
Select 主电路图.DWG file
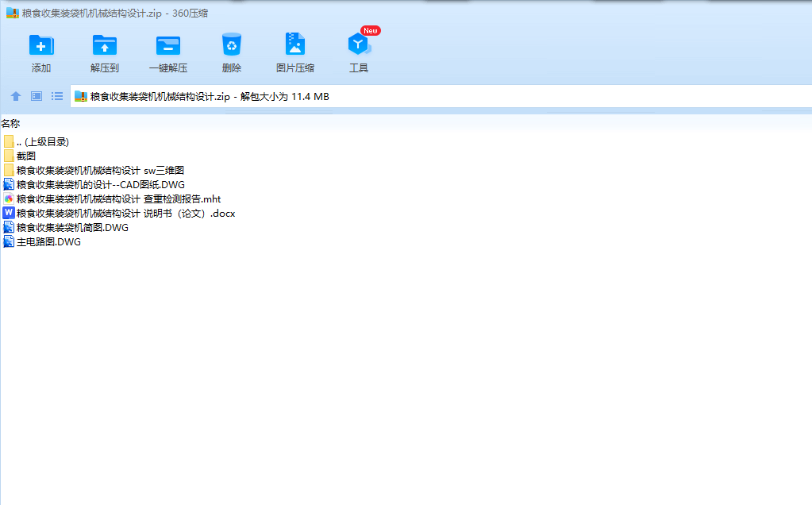(42, 242)
